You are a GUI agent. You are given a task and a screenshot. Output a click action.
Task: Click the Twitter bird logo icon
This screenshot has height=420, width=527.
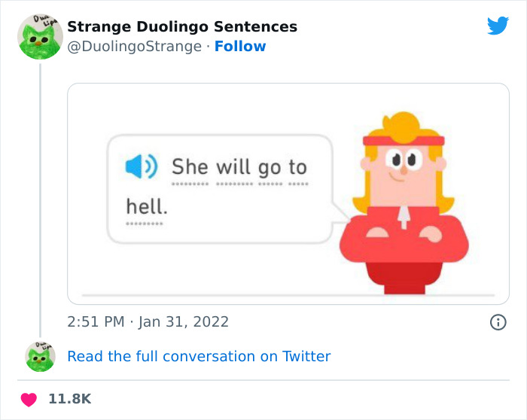pyautogui.click(x=498, y=26)
